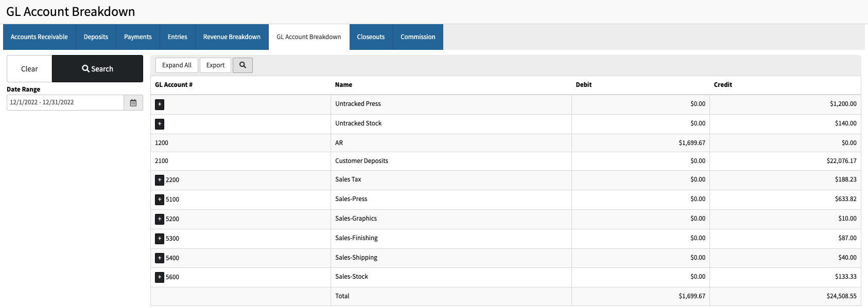The width and height of the screenshot is (868, 308).
Task: Click into the Date Range field
Action: click(x=65, y=102)
